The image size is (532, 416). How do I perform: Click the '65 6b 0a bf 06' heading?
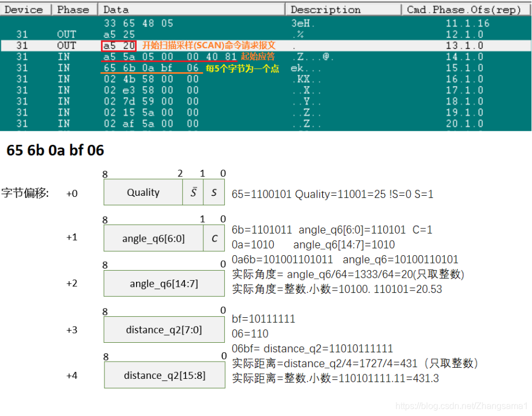56,150
